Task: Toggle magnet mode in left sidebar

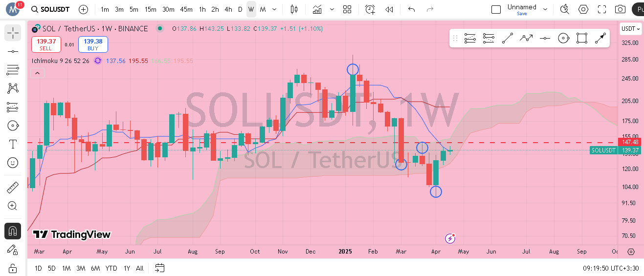Action: 13,231
